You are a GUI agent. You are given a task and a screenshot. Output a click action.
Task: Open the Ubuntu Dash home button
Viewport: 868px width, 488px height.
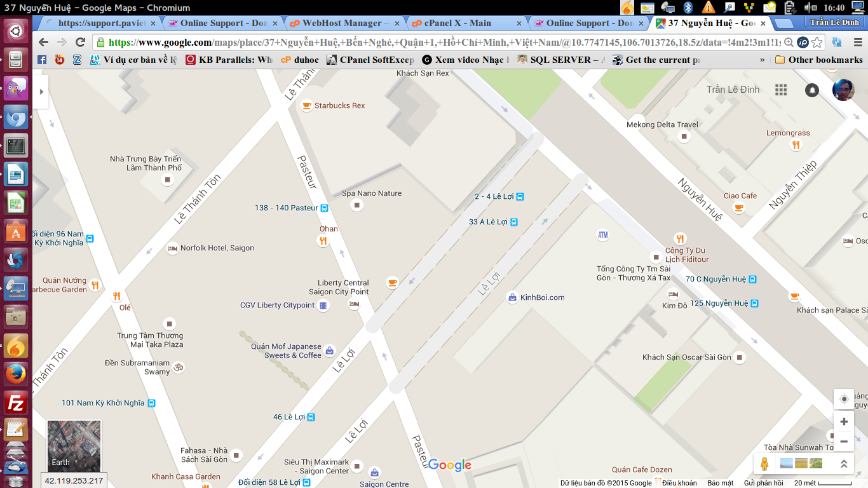16,30
